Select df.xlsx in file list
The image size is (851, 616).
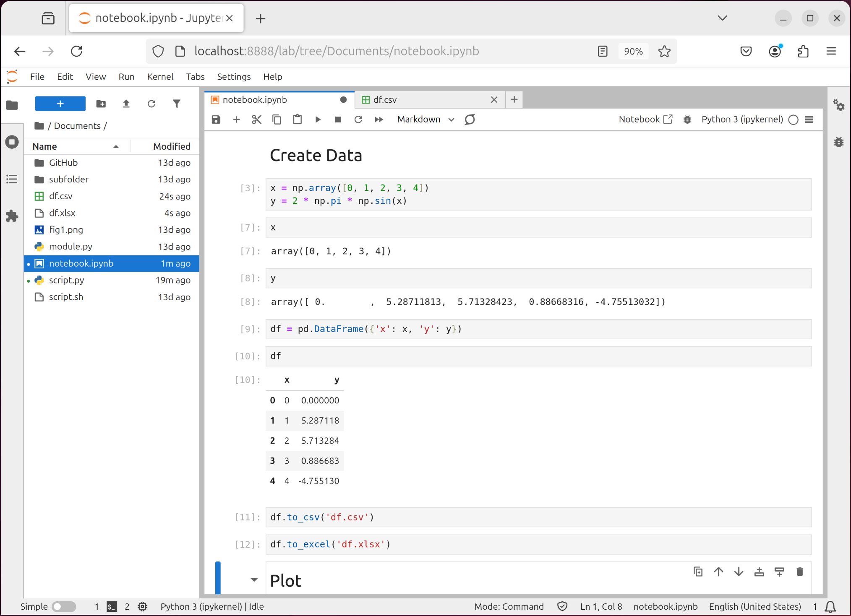(x=111, y=213)
